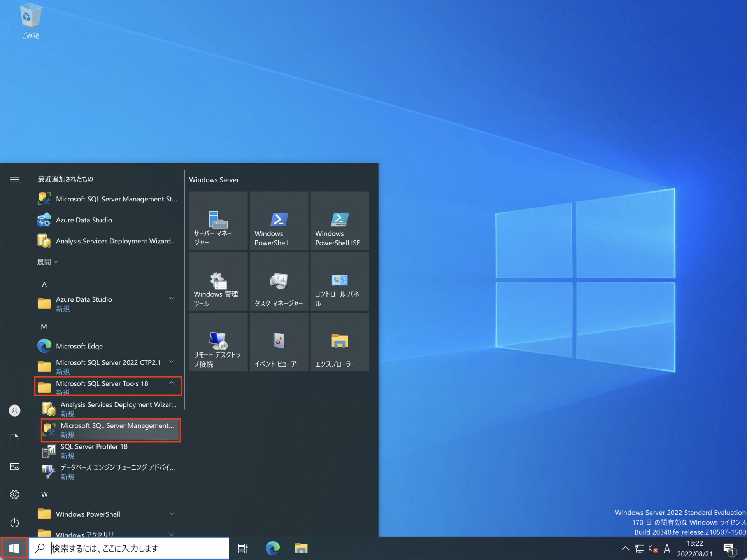This screenshot has height=560, width=747.
Task: Open the Task Manager tile
Action: pyautogui.click(x=279, y=281)
